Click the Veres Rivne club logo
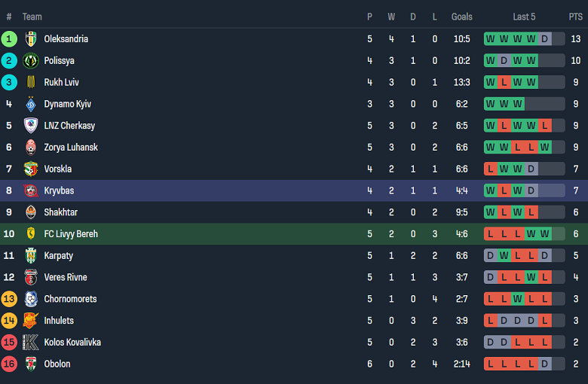 (31, 277)
